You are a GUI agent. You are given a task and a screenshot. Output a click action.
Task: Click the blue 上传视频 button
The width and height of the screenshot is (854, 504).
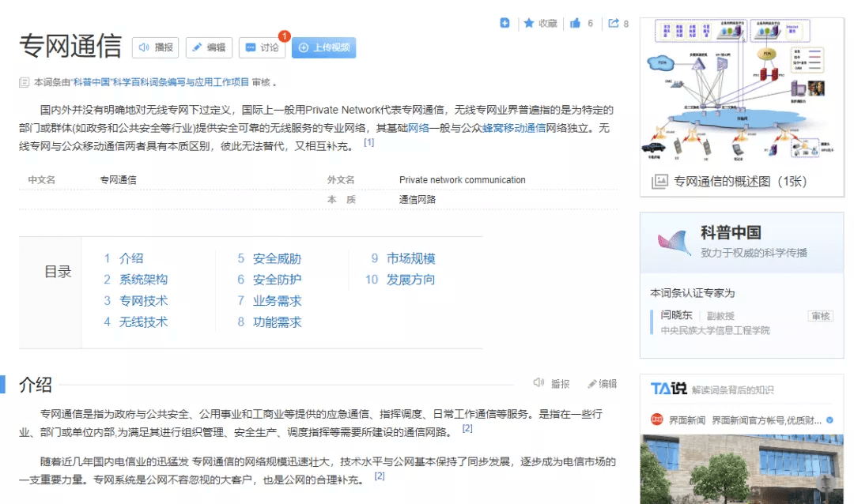click(325, 47)
